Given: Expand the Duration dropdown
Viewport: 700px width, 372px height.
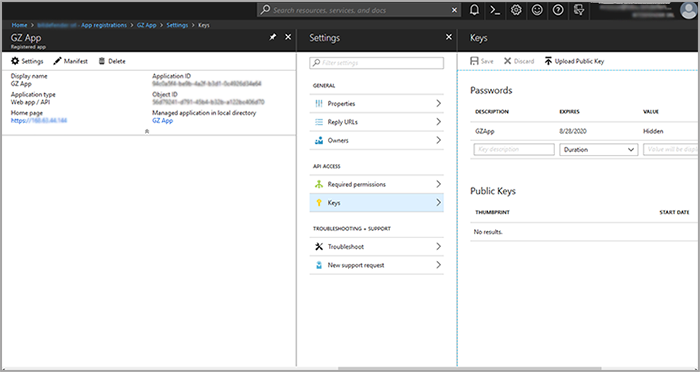Looking at the screenshot, I should (599, 150).
